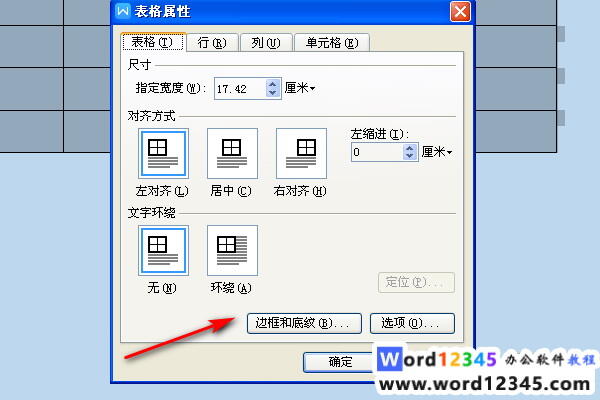Select the left align table icon
600x400 pixels.
click(x=163, y=153)
